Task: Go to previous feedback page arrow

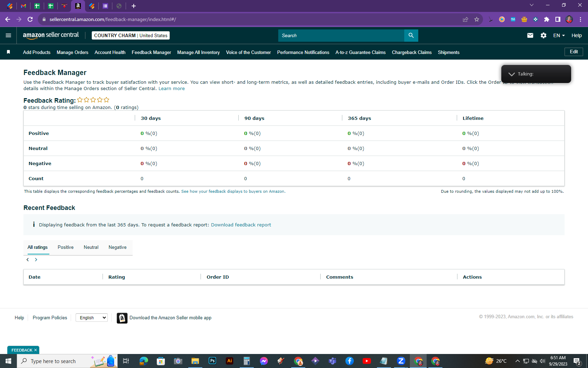Action: point(28,260)
